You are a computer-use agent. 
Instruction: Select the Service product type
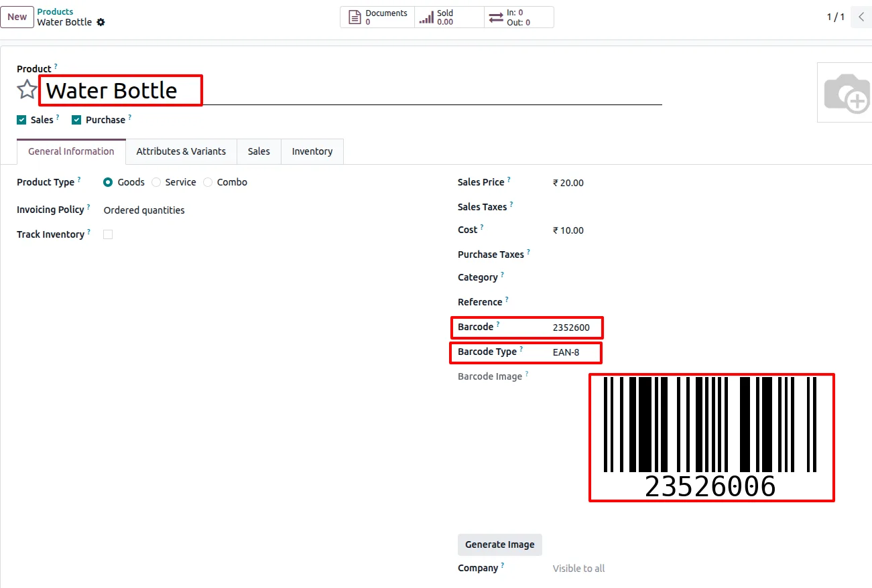pos(156,182)
